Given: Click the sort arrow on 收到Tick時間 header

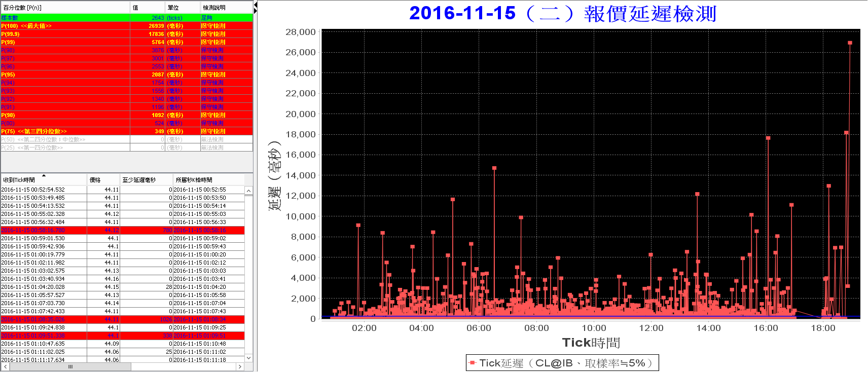Looking at the screenshot, I should (44, 175).
